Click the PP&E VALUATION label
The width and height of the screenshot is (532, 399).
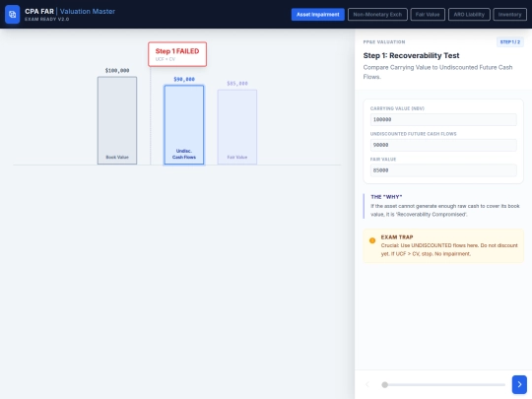point(384,42)
